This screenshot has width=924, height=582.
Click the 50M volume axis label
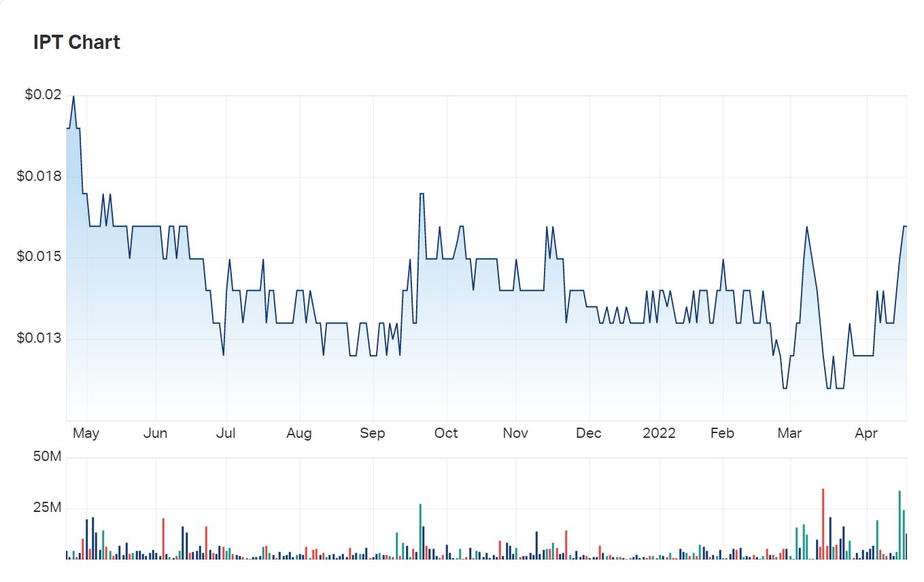(x=47, y=456)
